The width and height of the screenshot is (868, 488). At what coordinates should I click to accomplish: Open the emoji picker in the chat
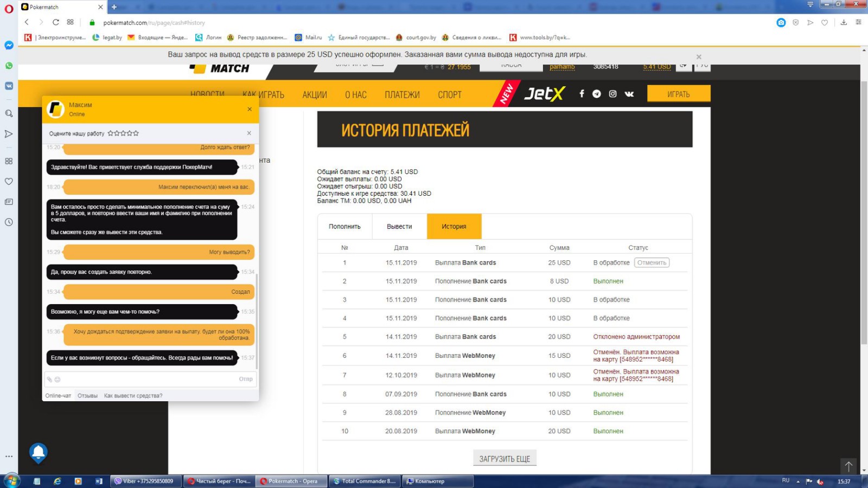(x=58, y=380)
